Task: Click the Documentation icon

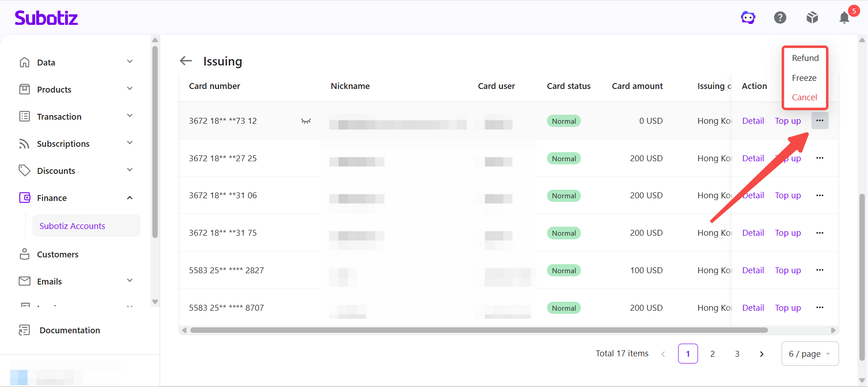Action: (x=24, y=330)
